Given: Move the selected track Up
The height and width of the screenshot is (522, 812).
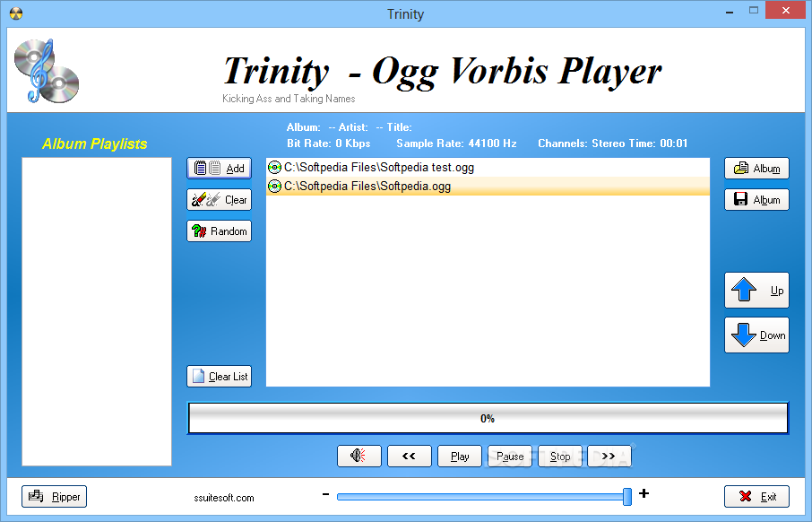Looking at the screenshot, I should pos(756,291).
